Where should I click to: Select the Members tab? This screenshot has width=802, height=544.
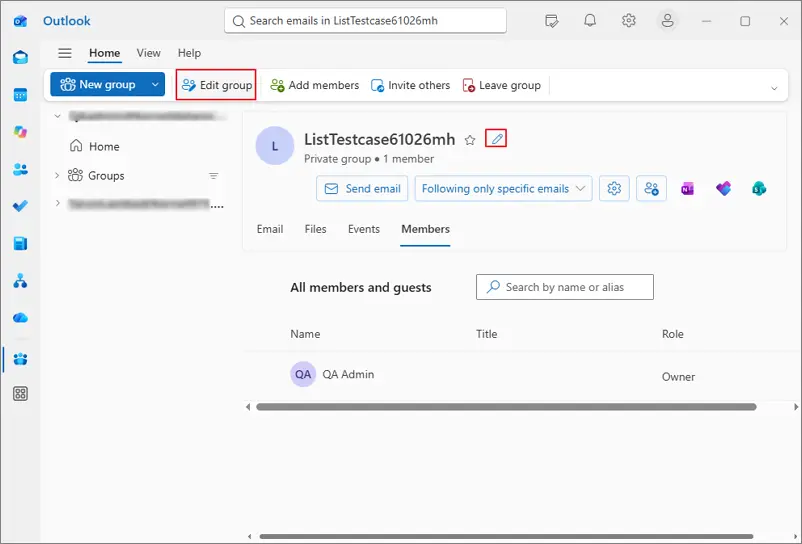pyautogui.click(x=426, y=230)
